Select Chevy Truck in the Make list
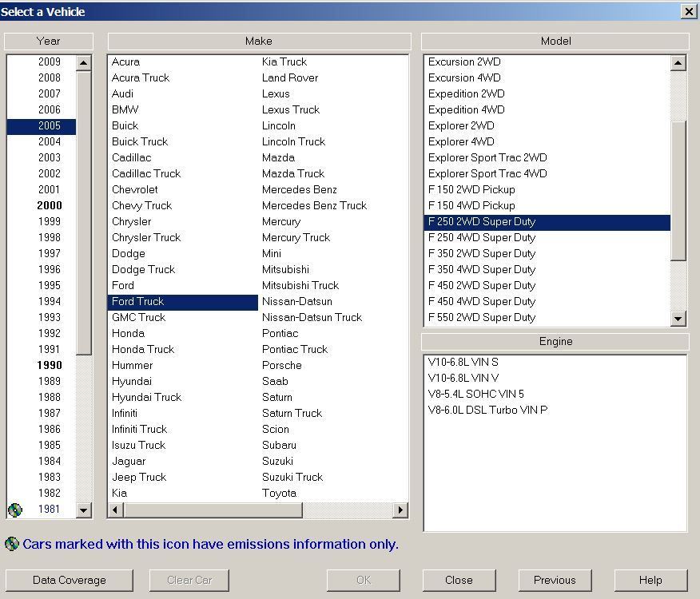 point(141,205)
